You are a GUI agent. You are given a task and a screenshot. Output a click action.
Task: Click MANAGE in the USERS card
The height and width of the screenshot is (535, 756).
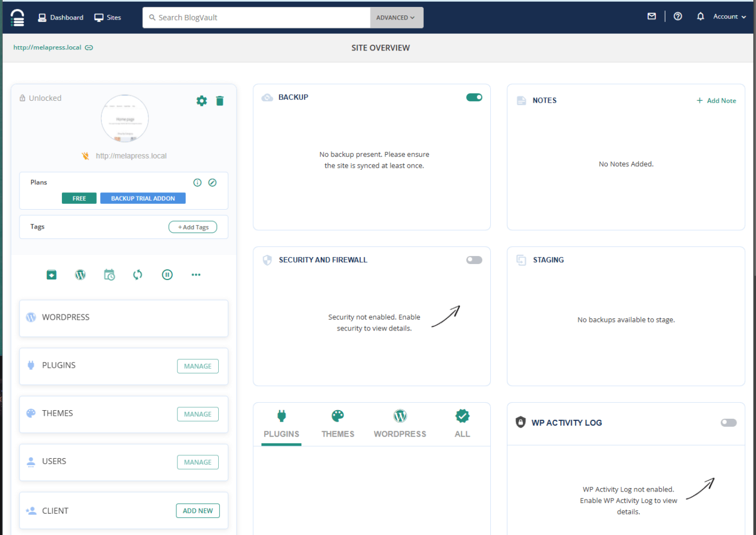[x=198, y=462]
